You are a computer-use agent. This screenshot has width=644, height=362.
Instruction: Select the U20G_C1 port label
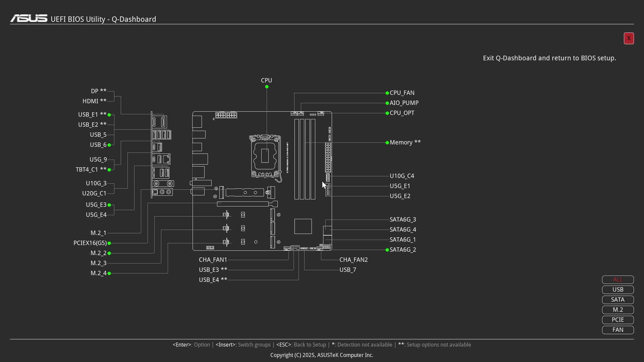tap(94, 193)
